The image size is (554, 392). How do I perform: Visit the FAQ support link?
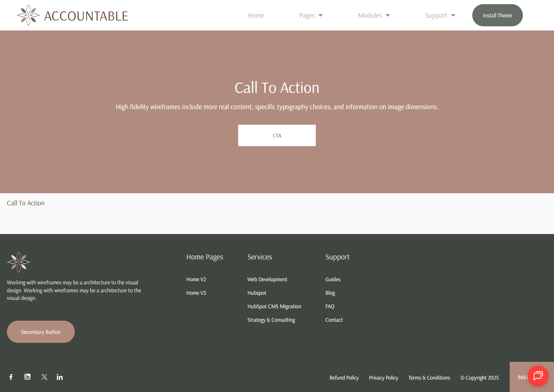[330, 306]
